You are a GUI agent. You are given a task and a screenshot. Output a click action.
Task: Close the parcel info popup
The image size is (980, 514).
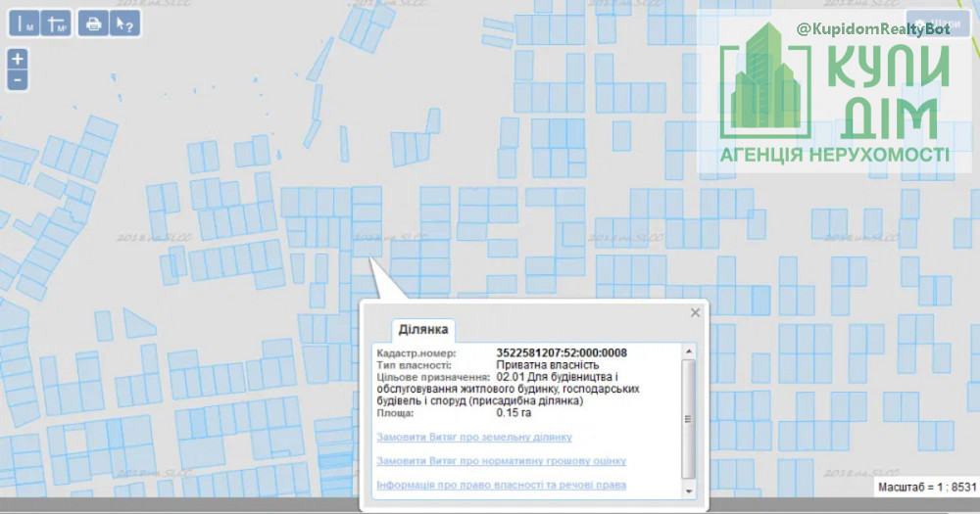click(x=695, y=313)
